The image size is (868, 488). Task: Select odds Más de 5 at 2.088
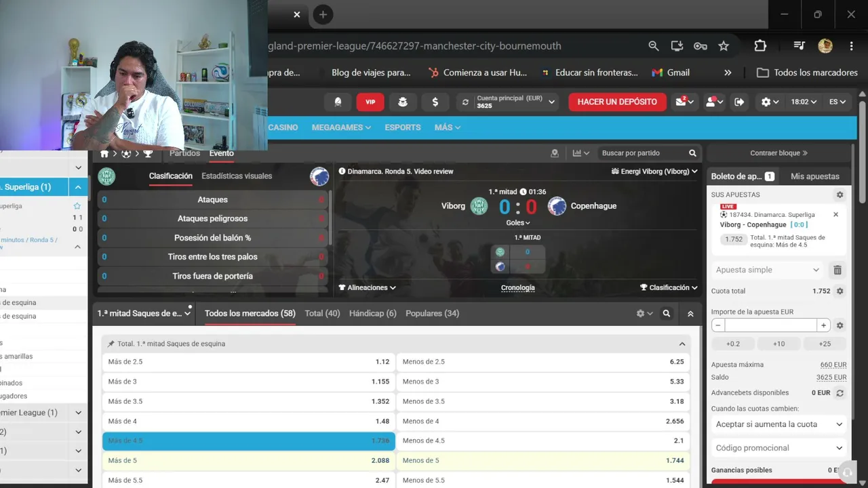click(x=249, y=461)
